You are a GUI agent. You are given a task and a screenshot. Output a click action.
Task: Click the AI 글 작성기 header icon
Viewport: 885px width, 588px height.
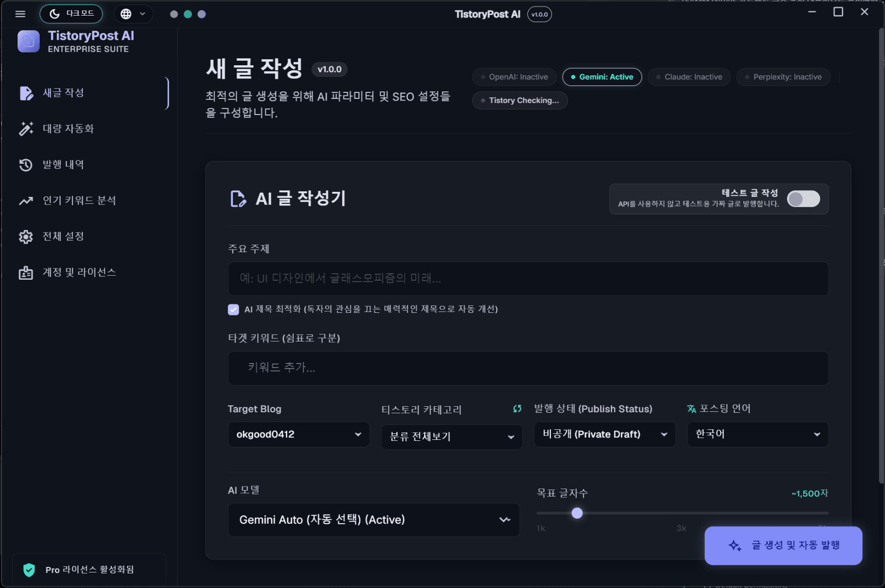click(x=238, y=199)
